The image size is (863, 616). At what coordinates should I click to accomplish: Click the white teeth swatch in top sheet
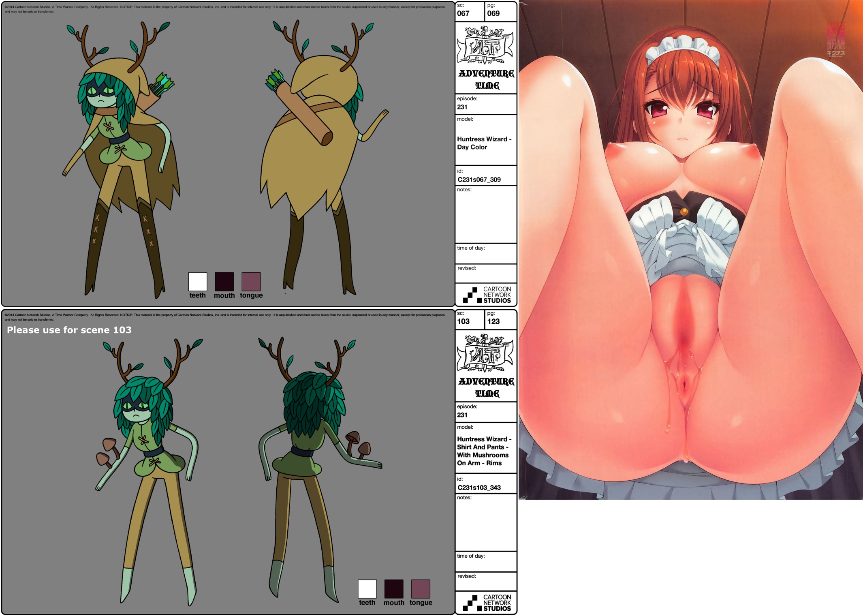pyautogui.click(x=197, y=281)
